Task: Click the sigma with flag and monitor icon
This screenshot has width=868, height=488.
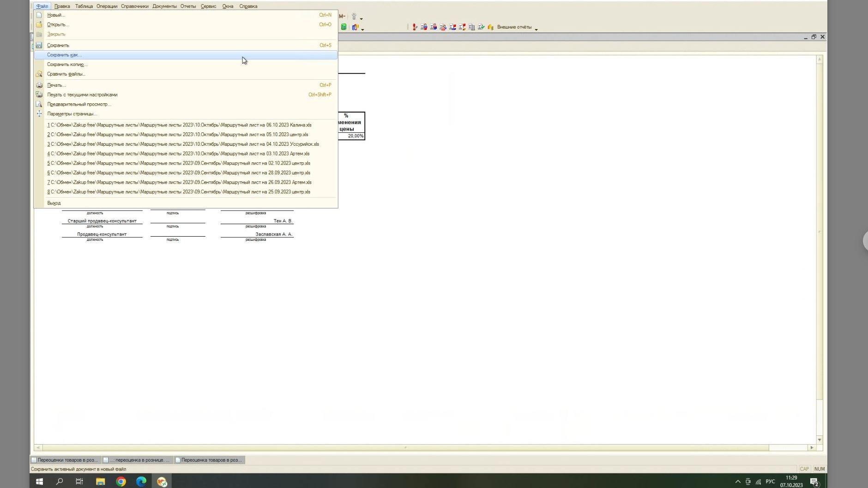Action: (x=452, y=27)
